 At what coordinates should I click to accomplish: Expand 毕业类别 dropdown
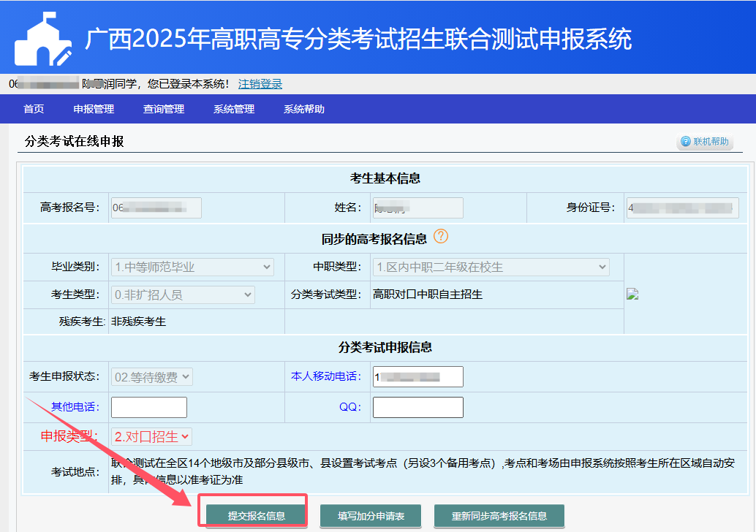[193, 267]
